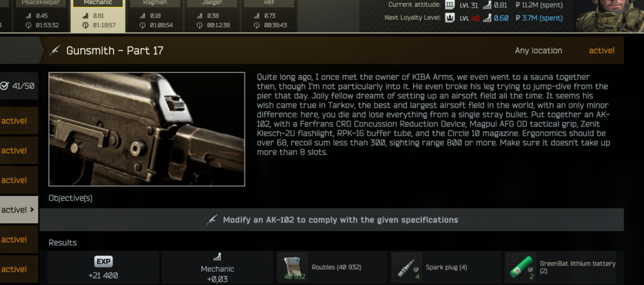This screenshot has height=285, width=644.
Task: Select the Jaeger trader tab
Action: click(212, 16)
